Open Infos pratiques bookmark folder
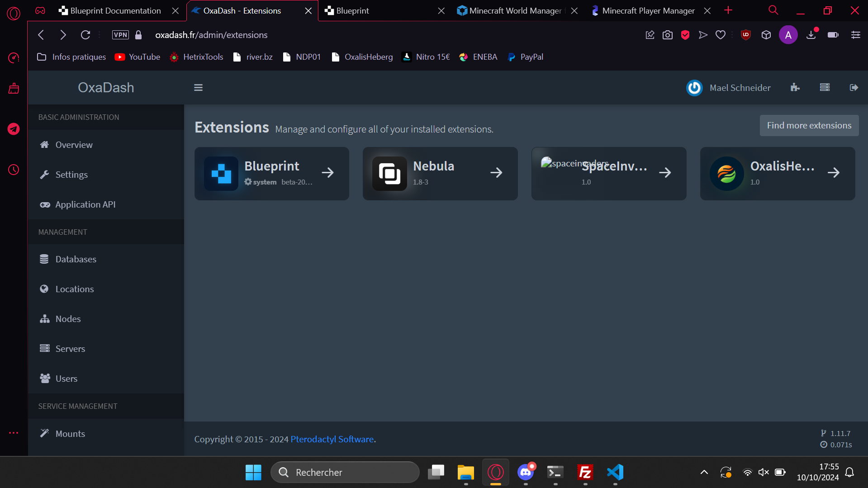The width and height of the screenshot is (868, 488). pyautogui.click(x=71, y=57)
